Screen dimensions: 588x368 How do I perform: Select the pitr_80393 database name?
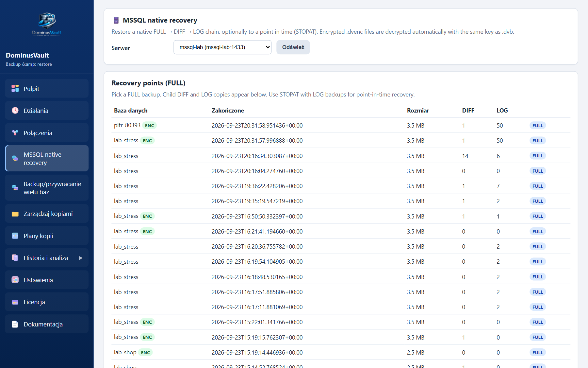127,125
